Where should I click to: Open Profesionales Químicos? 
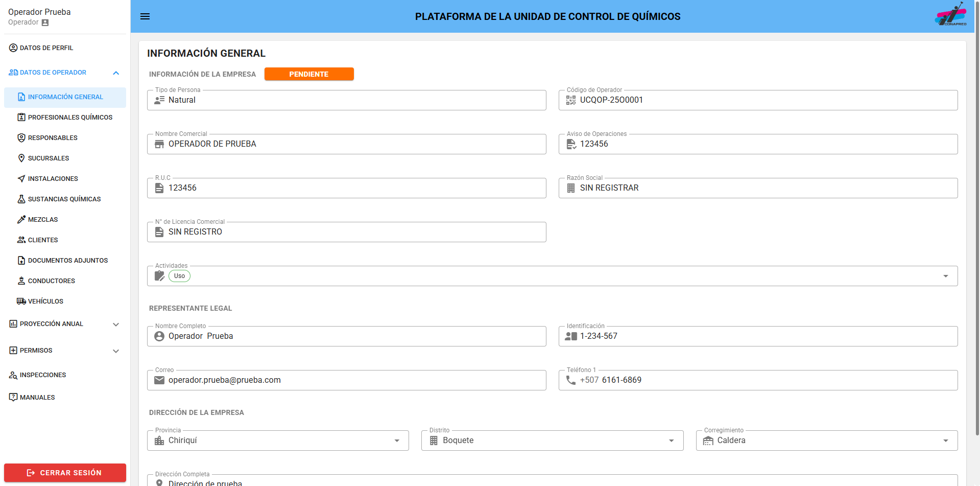70,117
